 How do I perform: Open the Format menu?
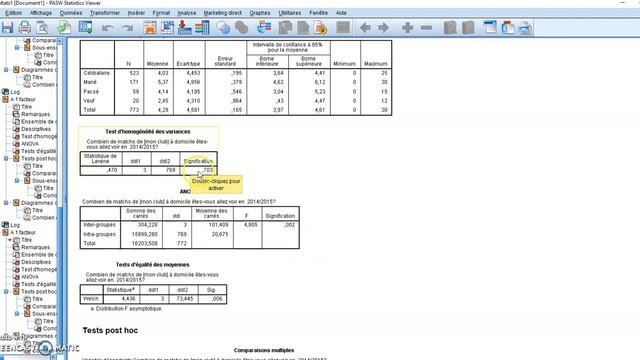pyautogui.click(x=161, y=13)
